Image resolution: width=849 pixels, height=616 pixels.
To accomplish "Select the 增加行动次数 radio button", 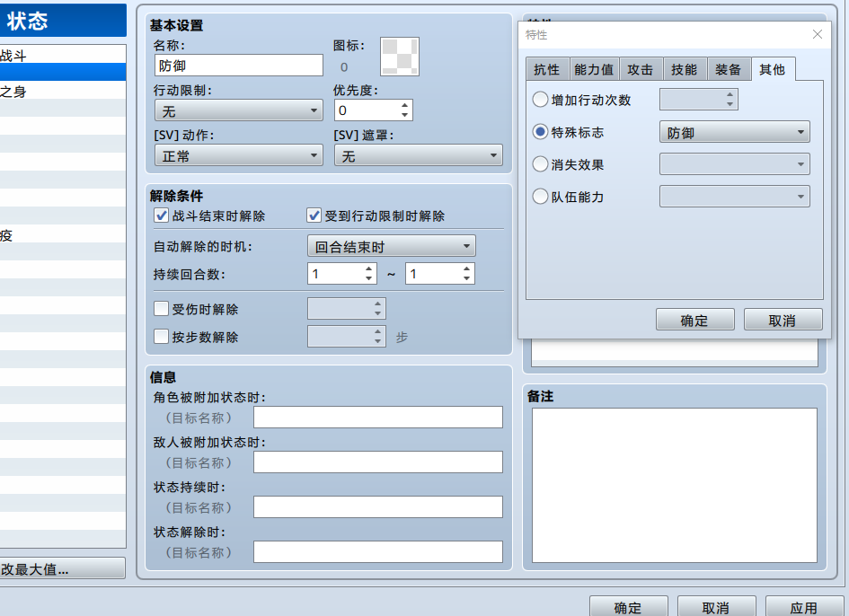I will (x=540, y=100).
